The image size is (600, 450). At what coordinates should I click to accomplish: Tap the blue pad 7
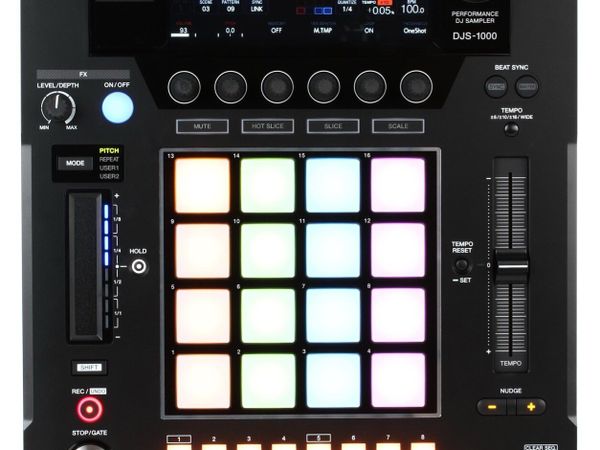click(x=333, y=316)
